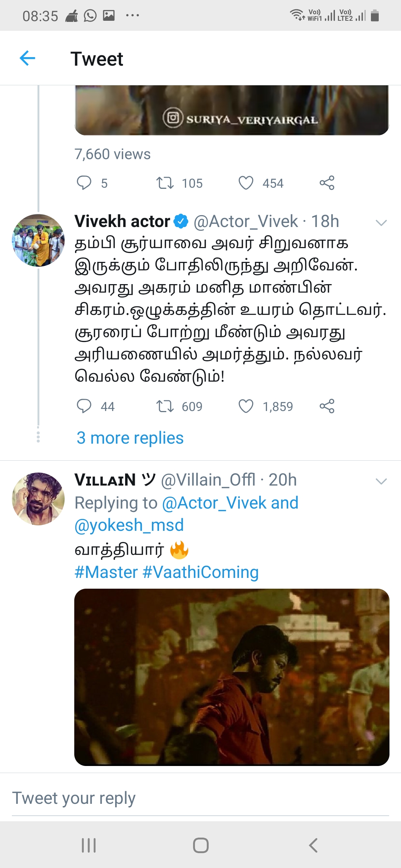The image size is (401, 868).
Task: Open options chevron on Villain's reply
Action: [381, 481]
